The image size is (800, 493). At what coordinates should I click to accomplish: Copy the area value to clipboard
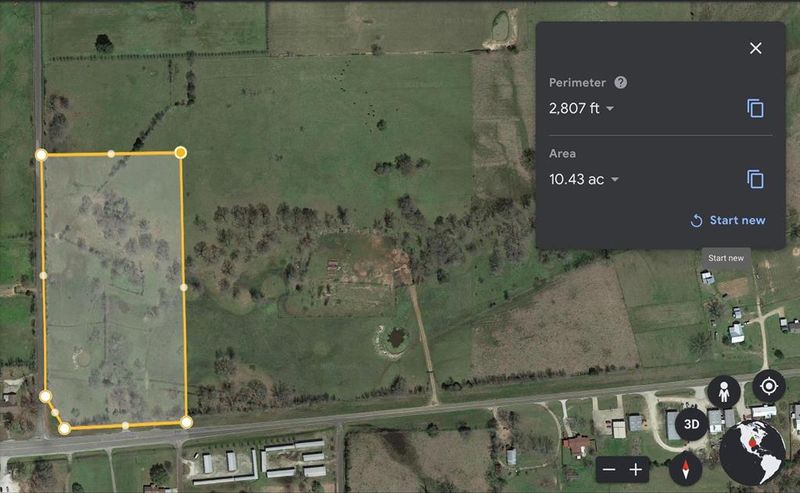pyautogui.click(x=756, y=179)
